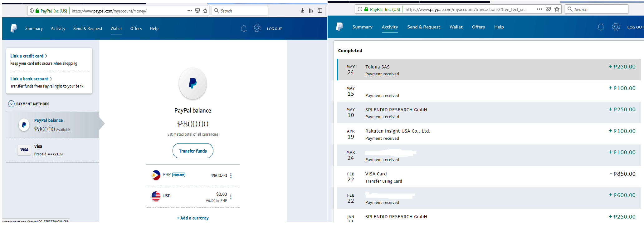This screenshot has width=644, height=237.
Task: Click the ₱800.00 PayPal balance amount
Action: pos(193,124)
